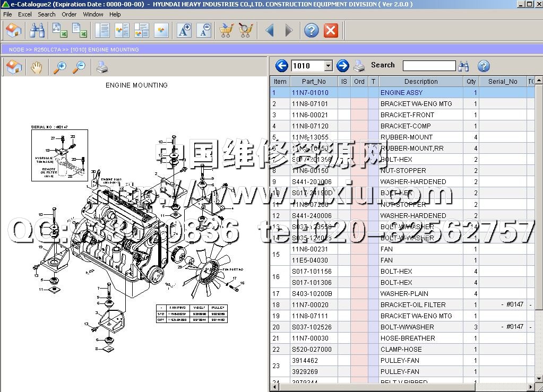Select the hand pan tool

click(x=36, y=67)
